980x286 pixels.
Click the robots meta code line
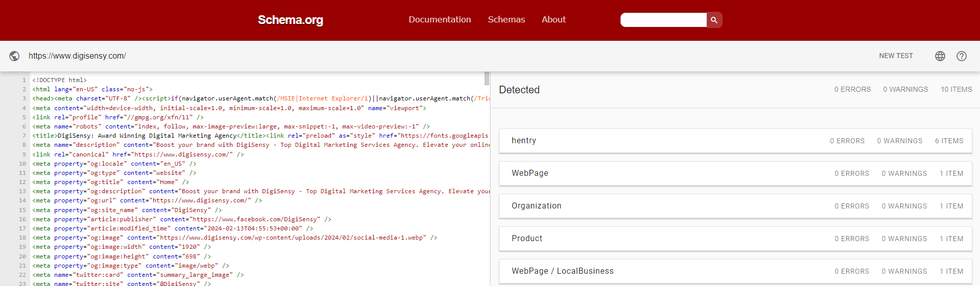click(x=231, y=126)
